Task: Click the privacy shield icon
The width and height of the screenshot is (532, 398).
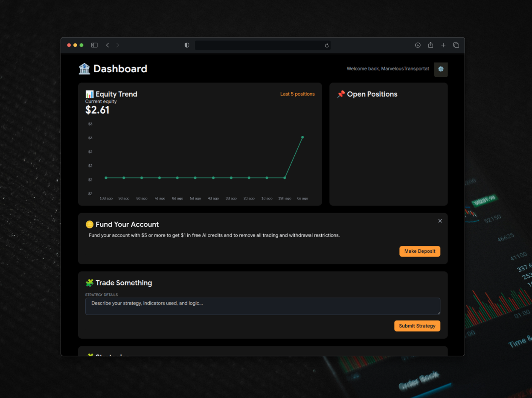Action: [x=187, y=45]
